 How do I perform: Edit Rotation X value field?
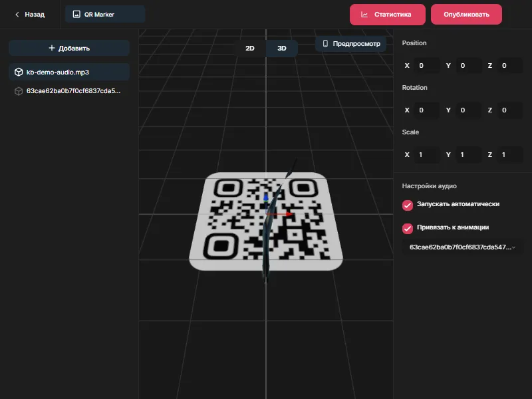(428, 110)
